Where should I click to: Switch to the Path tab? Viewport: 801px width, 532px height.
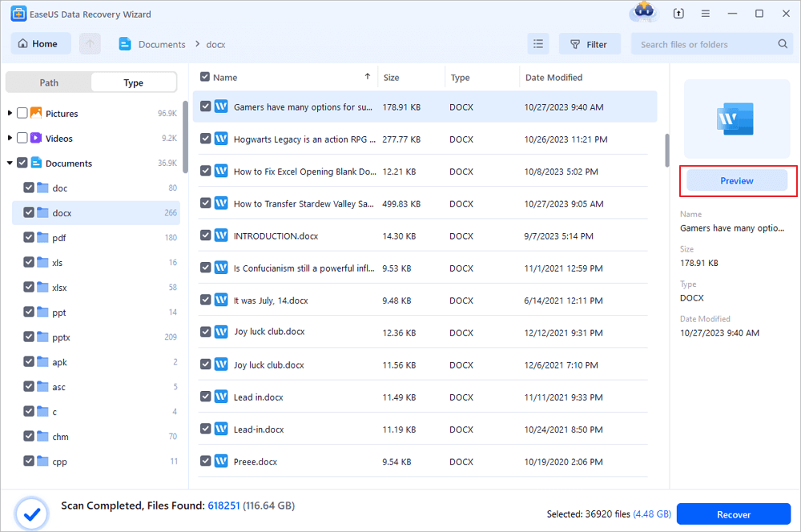click(49, 83)
